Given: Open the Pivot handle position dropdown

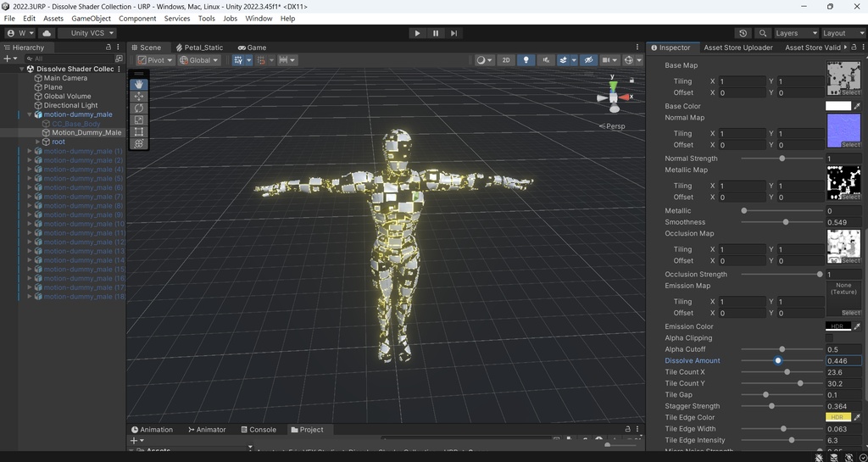Looking at the screenshot, I should pyautogui.click(x=155, y=60).
